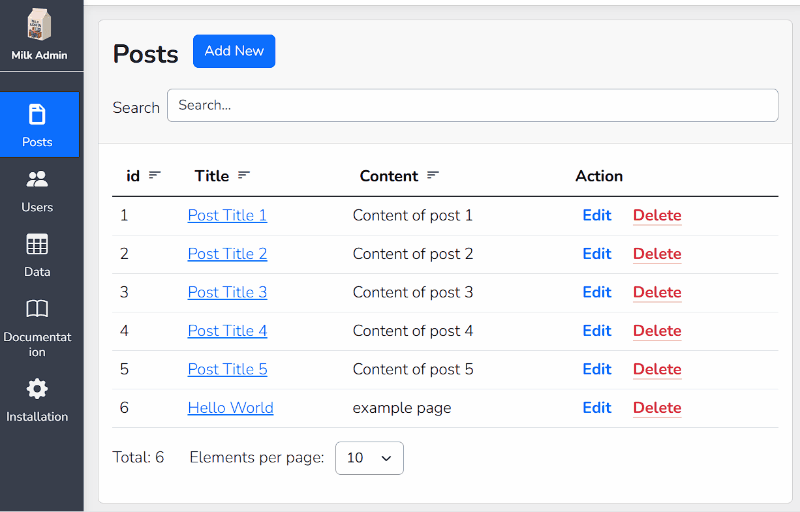Focus the Search input field
The image size is (800, 512).
tap(472, 106)
